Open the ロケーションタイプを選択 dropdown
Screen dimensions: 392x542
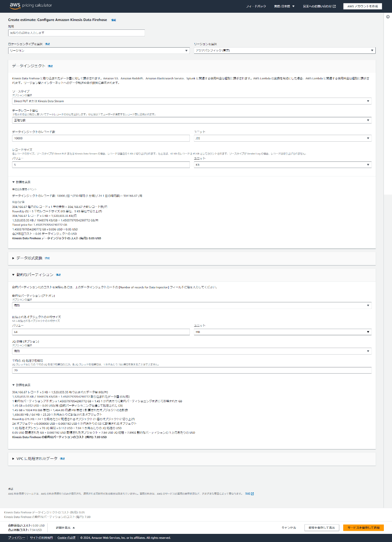pos(99,50)
